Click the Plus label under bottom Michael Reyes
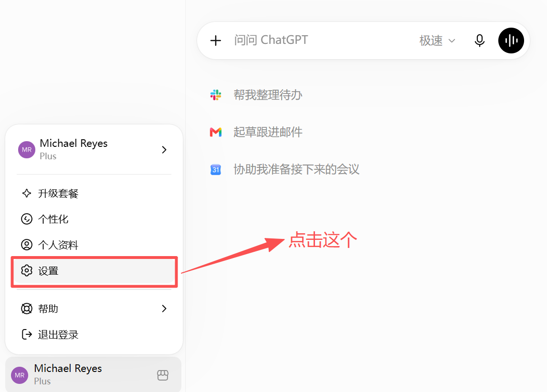The height and width of the screenshot is (392, 547). (x=42, y=382)
